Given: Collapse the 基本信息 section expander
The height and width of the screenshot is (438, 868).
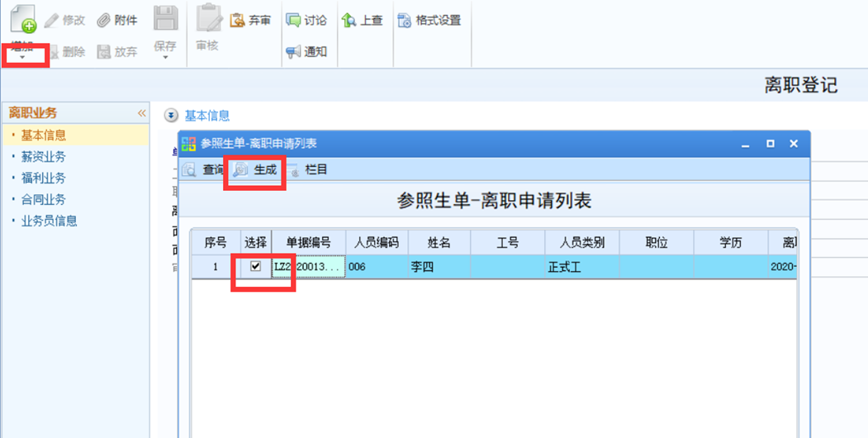Looking at the screenshot, I should (171, 116).
